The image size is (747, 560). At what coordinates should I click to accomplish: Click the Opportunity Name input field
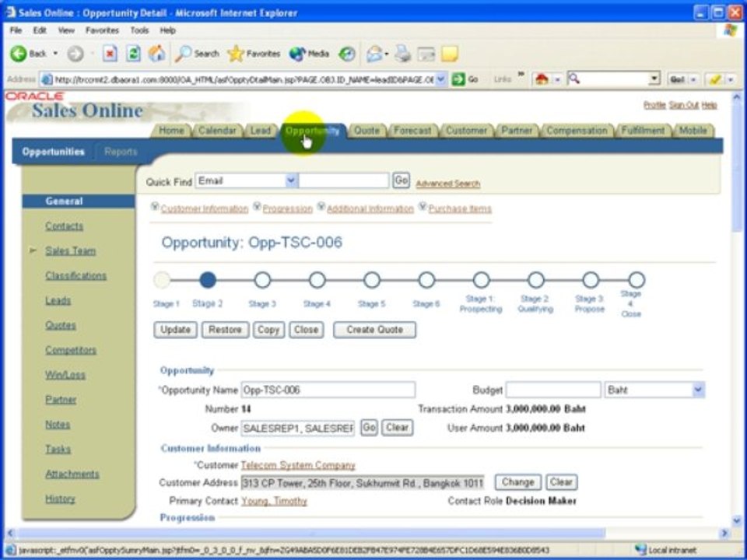coord(328,390)
